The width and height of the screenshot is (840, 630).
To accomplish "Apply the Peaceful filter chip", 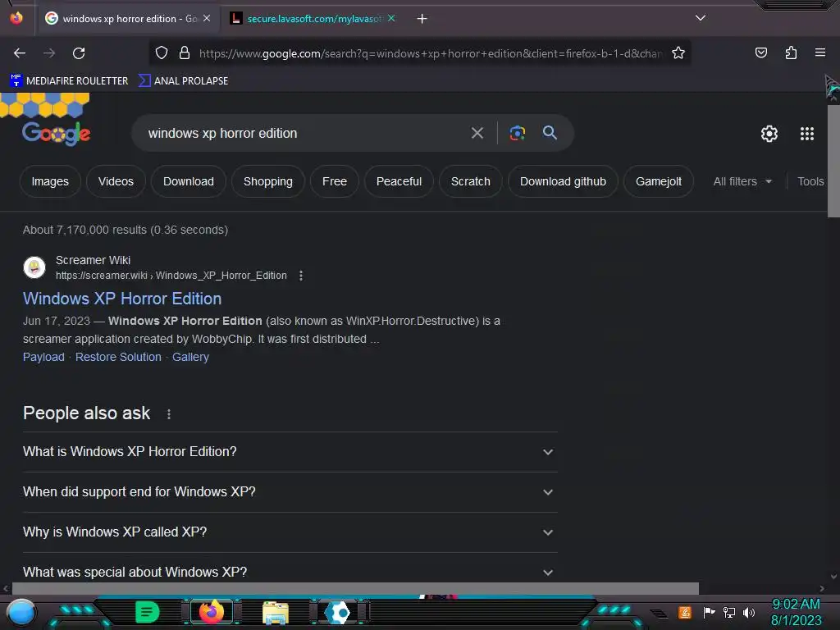I will [x=399, y=181].
